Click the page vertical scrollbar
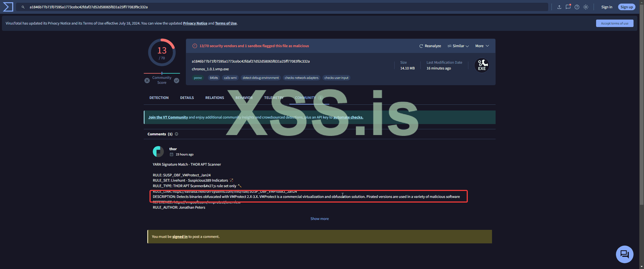This screenshot has height=269, width=644. (x=642, y=105)
